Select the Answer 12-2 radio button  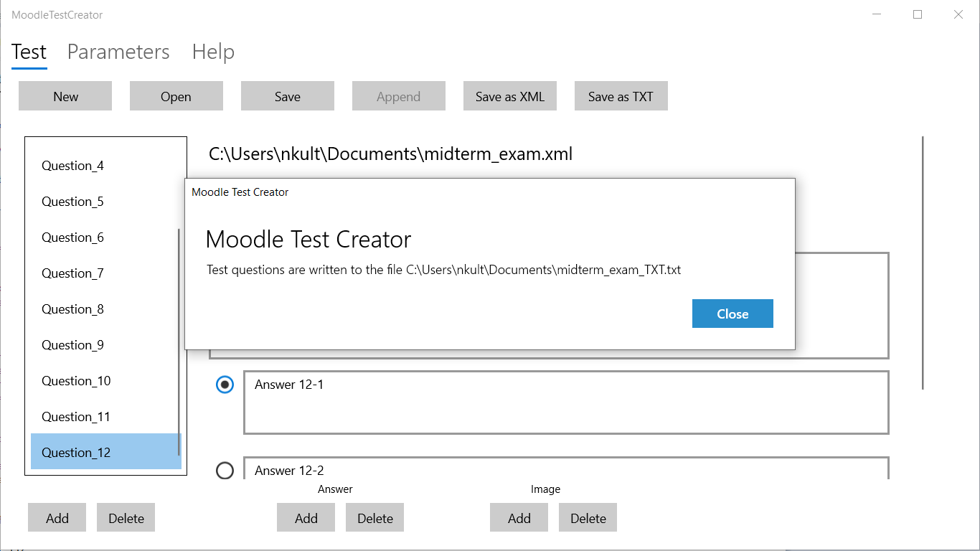click(x=225, y=471)
